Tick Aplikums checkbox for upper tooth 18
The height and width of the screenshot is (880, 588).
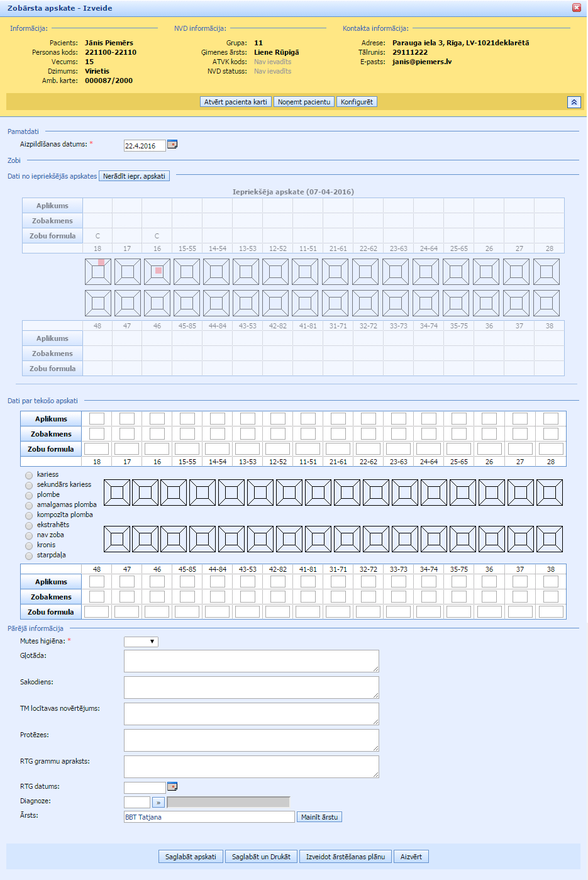click(x=97, y=419)
